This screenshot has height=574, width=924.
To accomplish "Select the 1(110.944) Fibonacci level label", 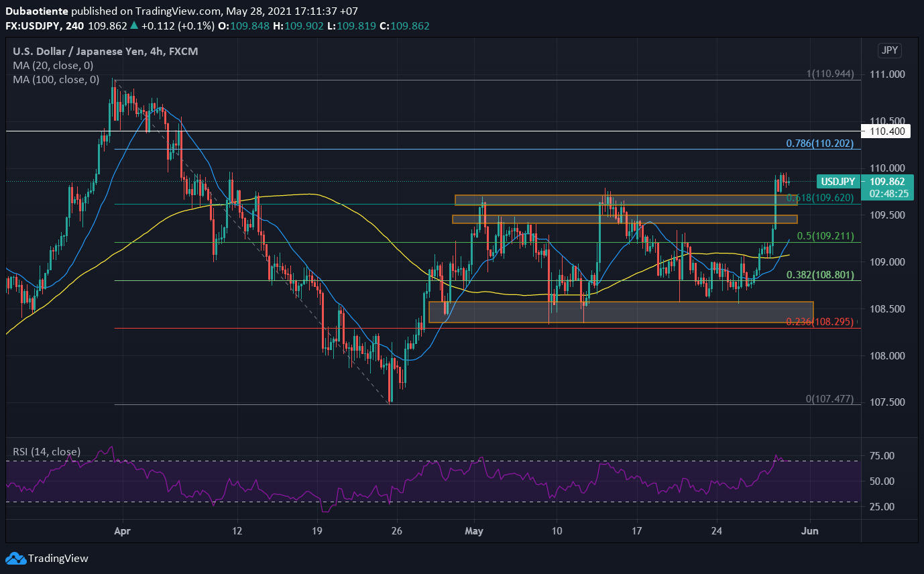I will [829, 74].
